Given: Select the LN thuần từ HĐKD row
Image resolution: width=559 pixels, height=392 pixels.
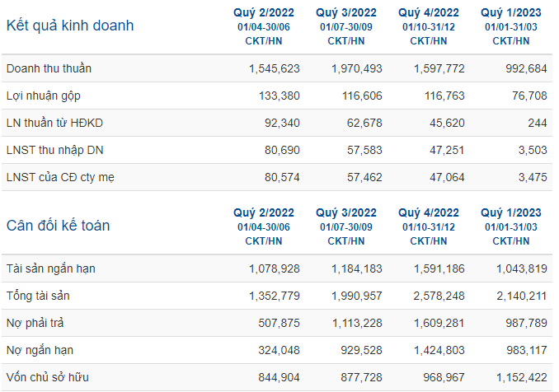Looking at the screenshot, I should tap(277, 123).
